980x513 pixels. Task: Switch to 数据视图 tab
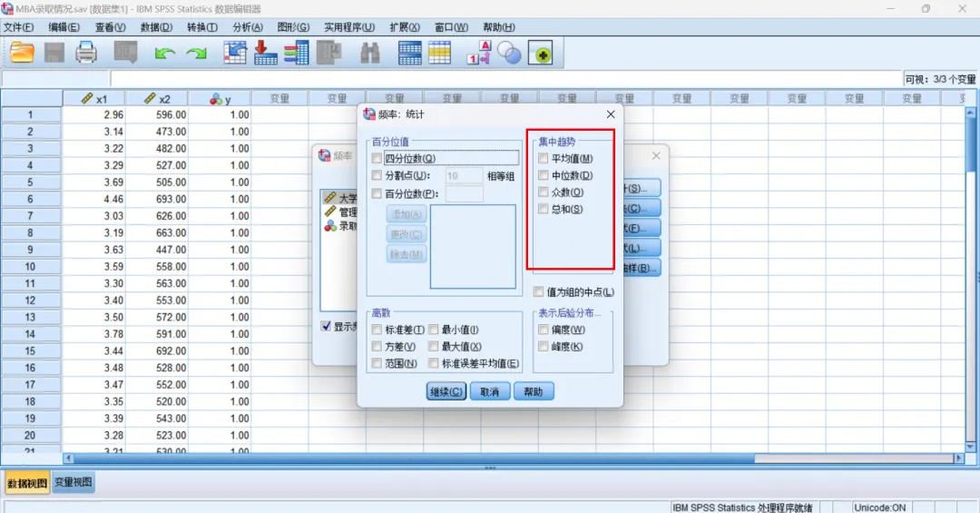coord(27,483)
